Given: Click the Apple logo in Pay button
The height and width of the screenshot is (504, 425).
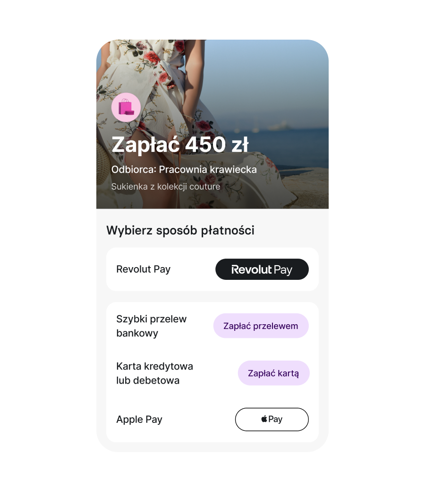Looking at the screenshot, I should [264, 419].
